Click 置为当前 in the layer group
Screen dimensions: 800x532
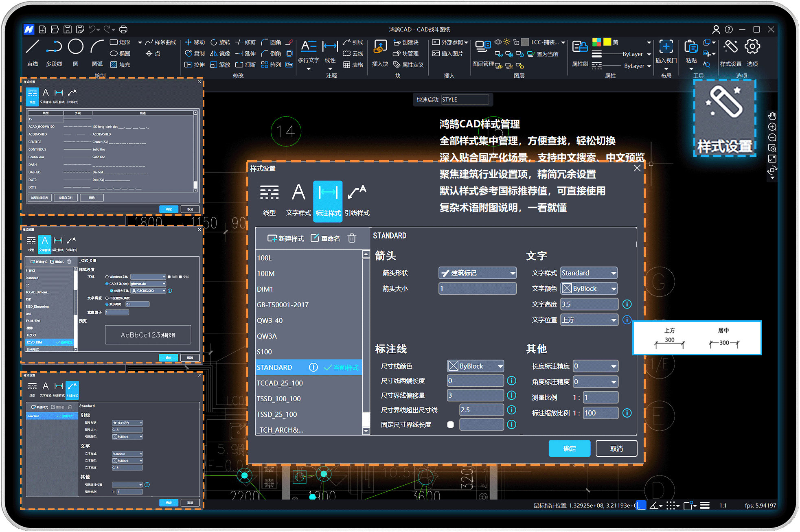click(x=543, y=54)
